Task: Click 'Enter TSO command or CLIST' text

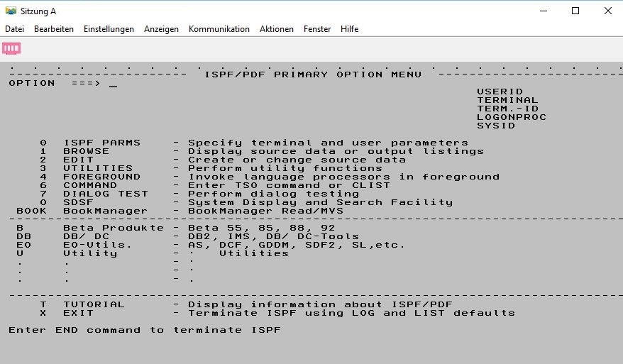Action: [290, 186]
